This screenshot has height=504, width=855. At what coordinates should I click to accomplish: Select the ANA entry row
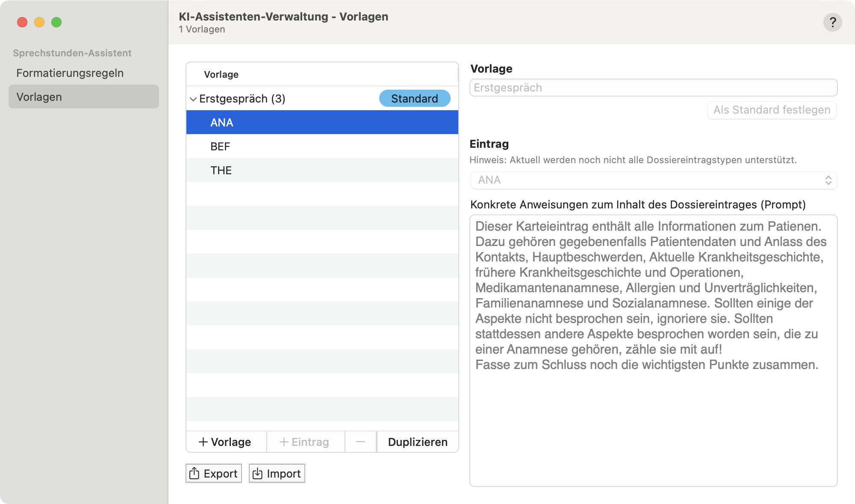click(322, 123)
